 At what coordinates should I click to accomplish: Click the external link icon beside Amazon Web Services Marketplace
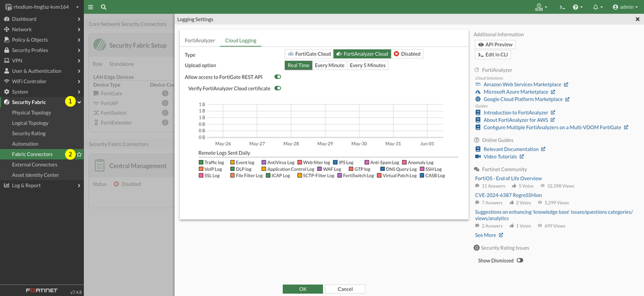click(566, 84)
